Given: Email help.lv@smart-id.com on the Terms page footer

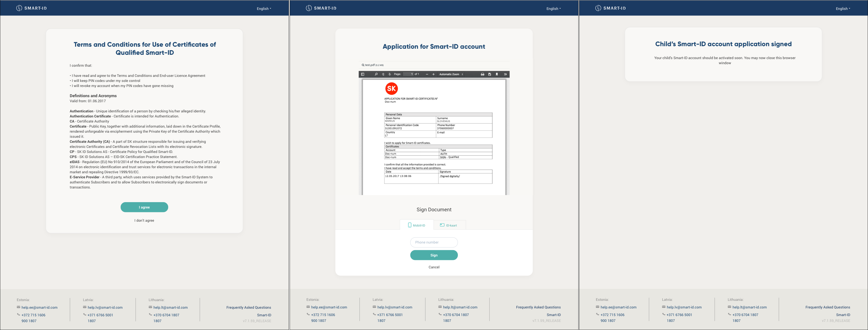Looking at the screenshot, I should pos(105,307).
